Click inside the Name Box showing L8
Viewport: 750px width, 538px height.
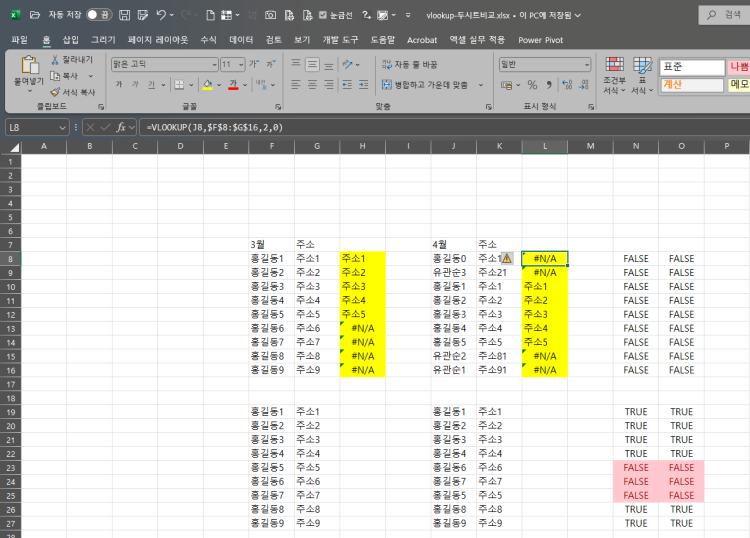[x=30, y=127]
